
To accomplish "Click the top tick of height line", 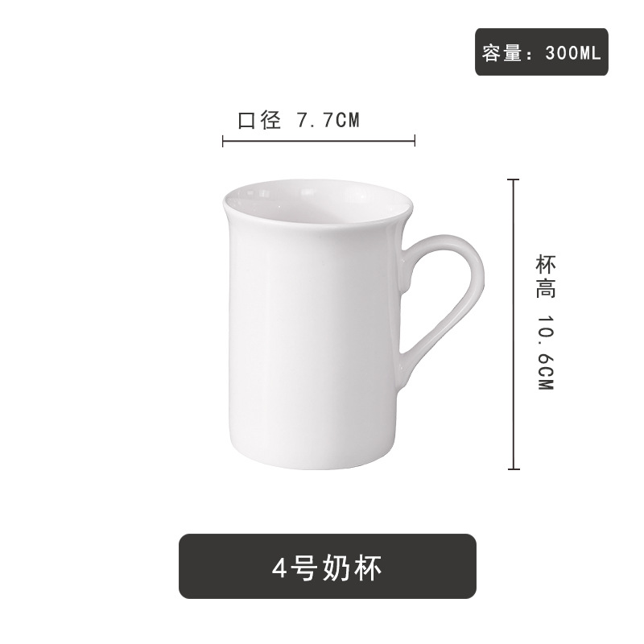I will click(514, 180).
